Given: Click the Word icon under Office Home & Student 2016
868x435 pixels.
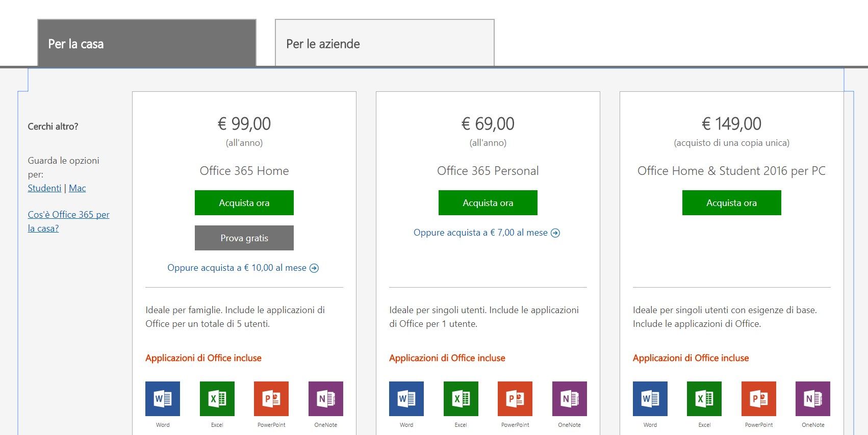Looking at the screenshot, I should pos(650,399).
